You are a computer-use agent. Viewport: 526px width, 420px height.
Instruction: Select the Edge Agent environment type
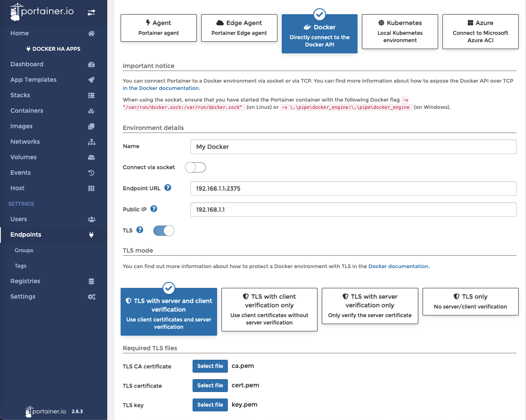239,28
